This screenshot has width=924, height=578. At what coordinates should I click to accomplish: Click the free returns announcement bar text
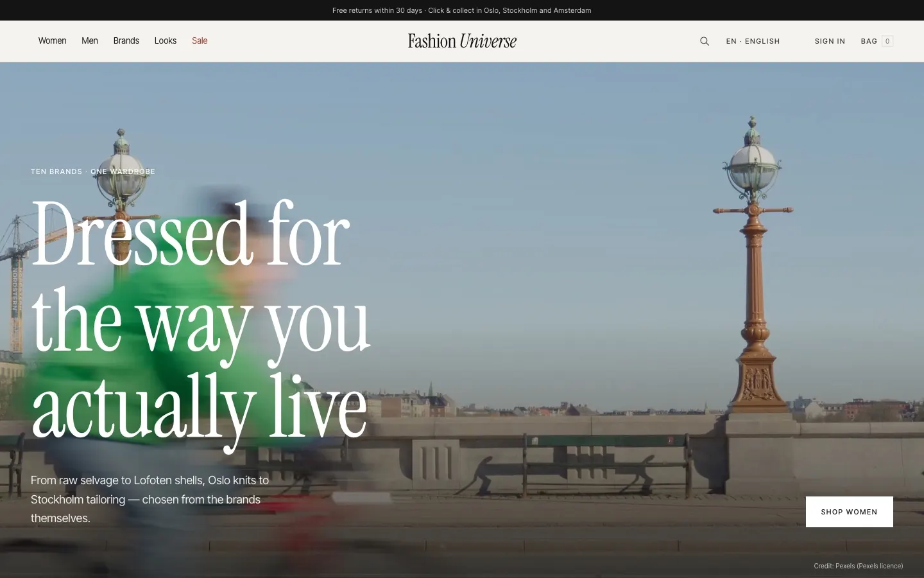(462, 10)
